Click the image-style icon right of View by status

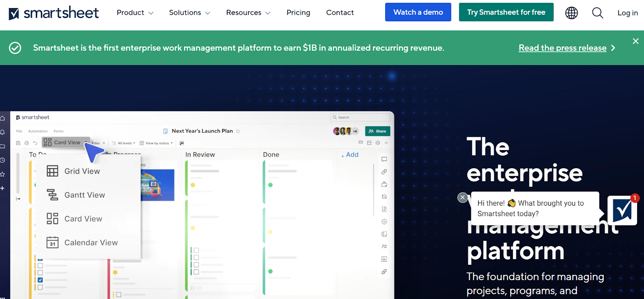pyautogui.click(x=182, y=143)
